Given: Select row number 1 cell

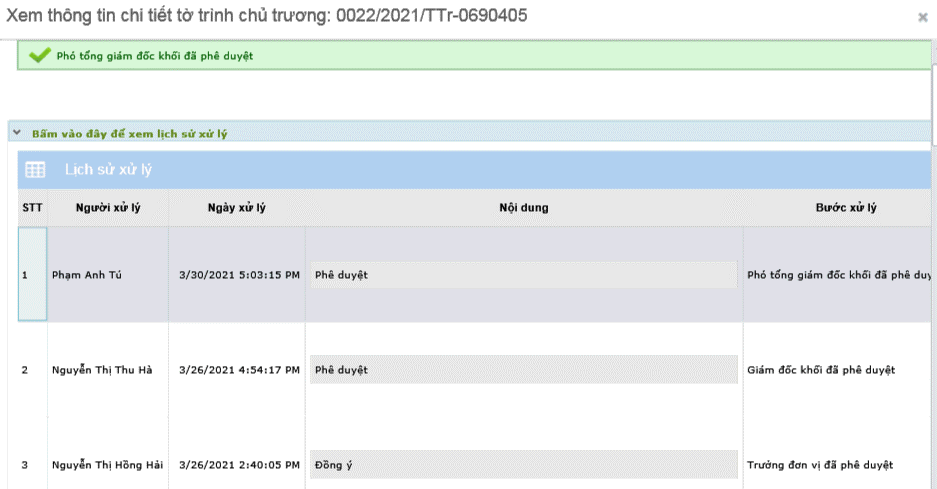Looking at the screenshot, I should pos(32,274).
